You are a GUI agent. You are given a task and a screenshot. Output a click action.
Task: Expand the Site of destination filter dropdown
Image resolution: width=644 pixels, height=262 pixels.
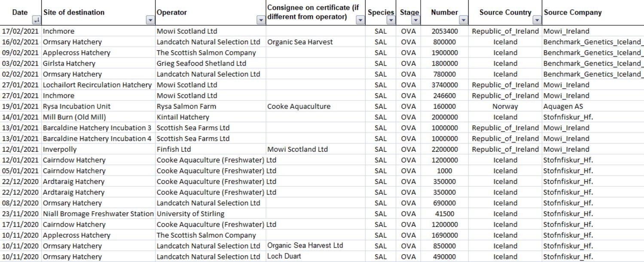coord(150,20)
